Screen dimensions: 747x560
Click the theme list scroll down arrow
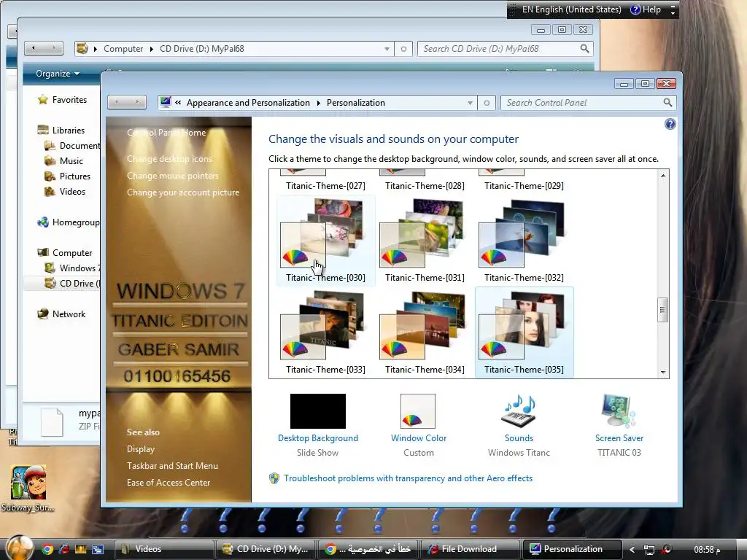point(662,373)
